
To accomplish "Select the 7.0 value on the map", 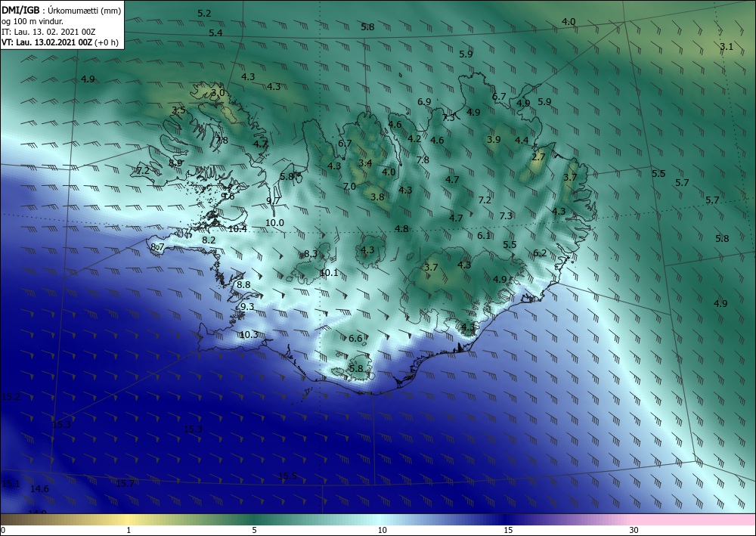I will (349, 187).
